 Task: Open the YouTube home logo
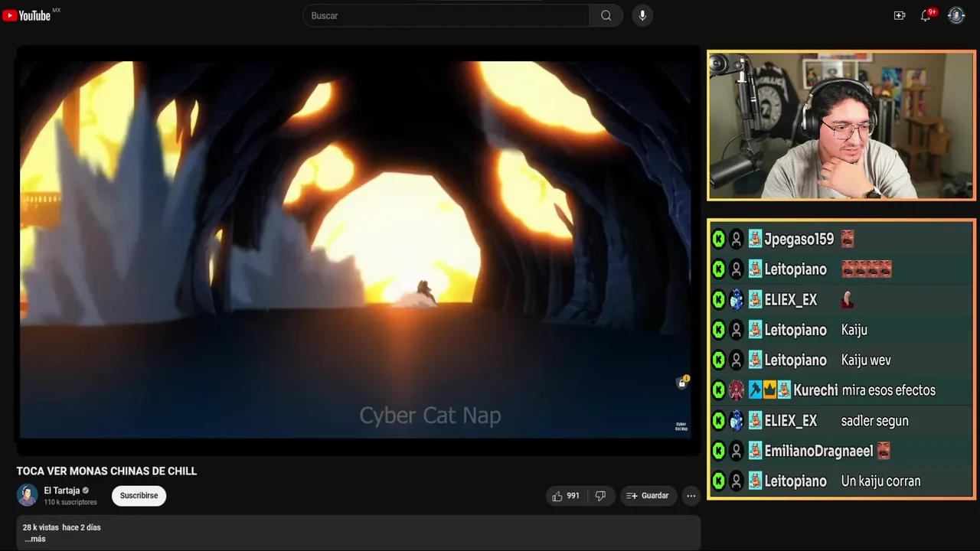(27, 15)
